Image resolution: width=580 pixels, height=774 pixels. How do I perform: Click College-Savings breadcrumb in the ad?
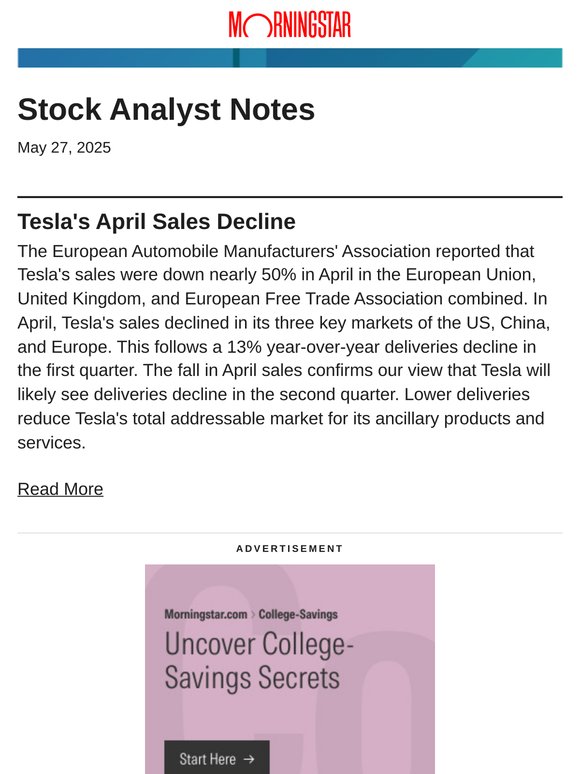[x=298, y=615]
